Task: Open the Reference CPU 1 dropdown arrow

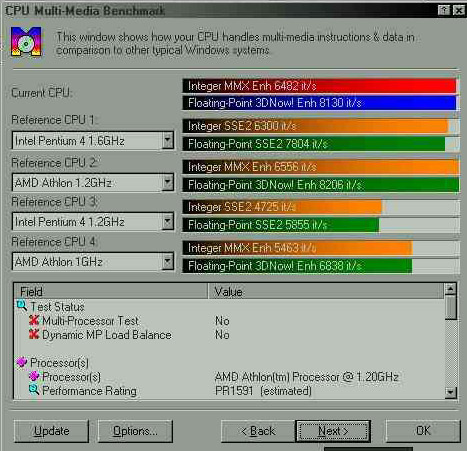Action: (x=168, y=140)
